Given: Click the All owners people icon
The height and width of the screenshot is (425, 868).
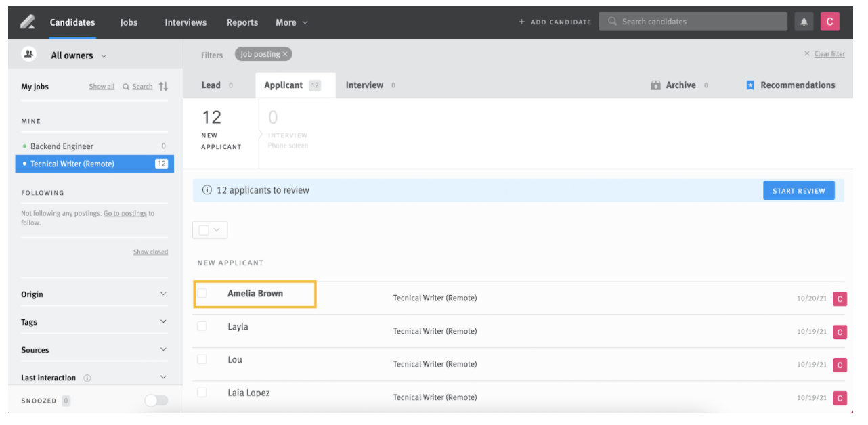Looking at the screenshot, I should point(29,55).
